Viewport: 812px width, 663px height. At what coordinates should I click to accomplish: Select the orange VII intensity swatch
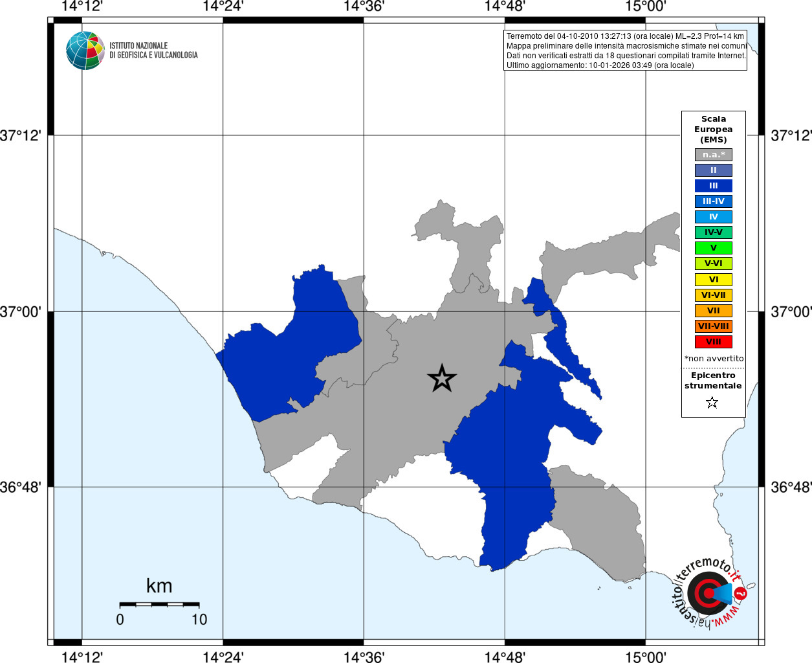point(714,311)
